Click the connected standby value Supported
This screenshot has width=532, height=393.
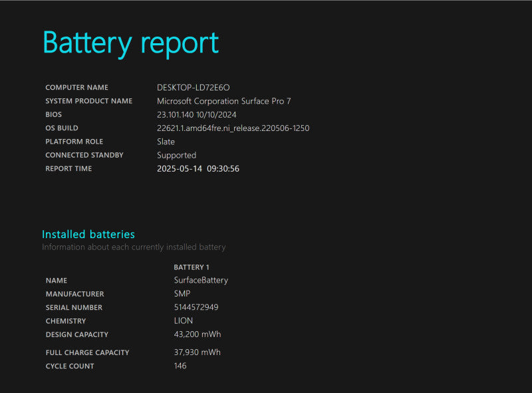tap(176, 156)
